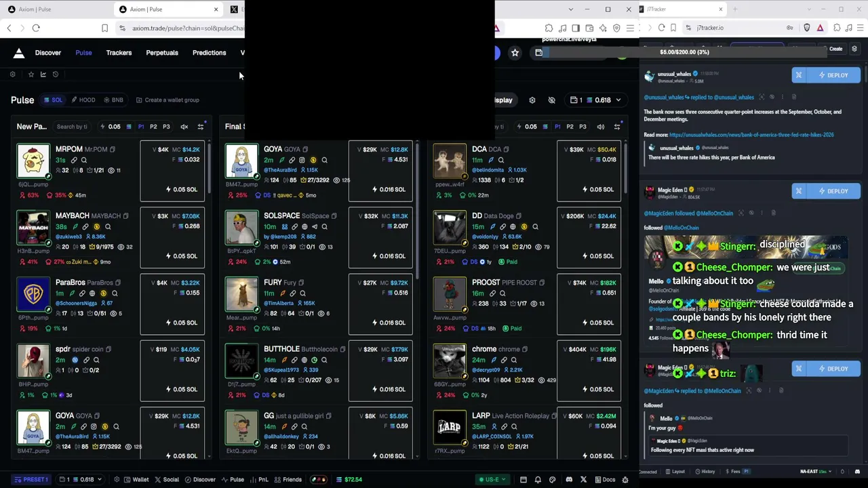Open Discover from the bottom bar

200,480
